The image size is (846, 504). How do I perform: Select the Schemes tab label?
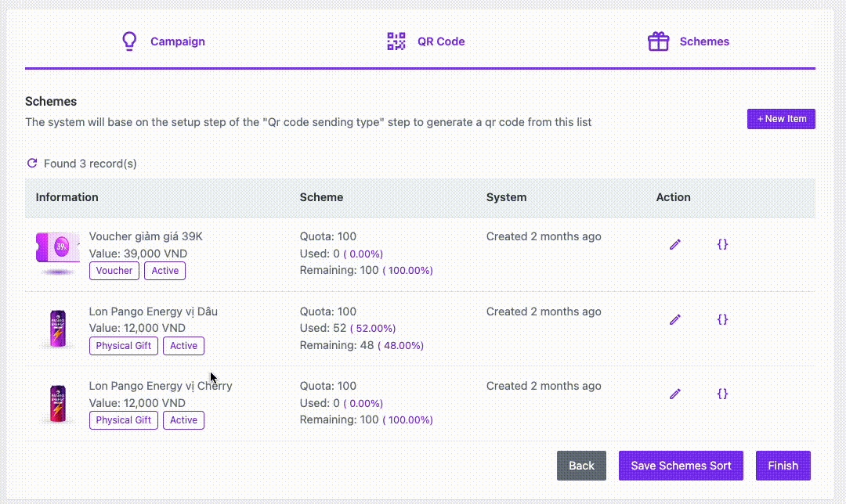pyautogui.click(x=704, y=41)
